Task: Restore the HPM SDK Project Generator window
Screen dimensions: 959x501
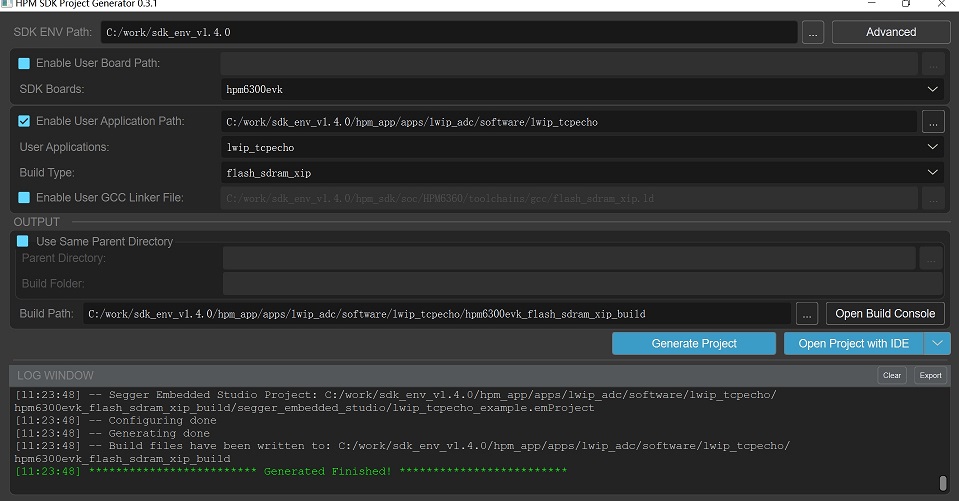Action: coord(906,4)
